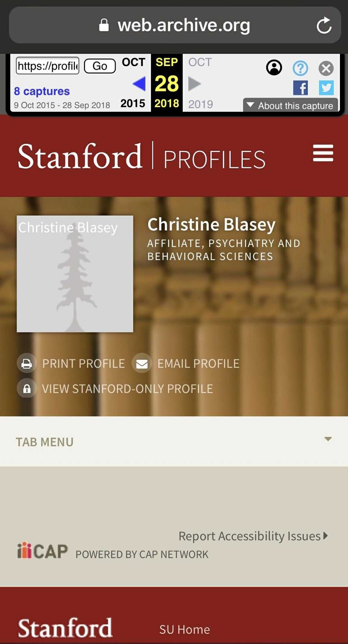Expand the About this capture dropdown
348x644 pixels.
[290, 106]
